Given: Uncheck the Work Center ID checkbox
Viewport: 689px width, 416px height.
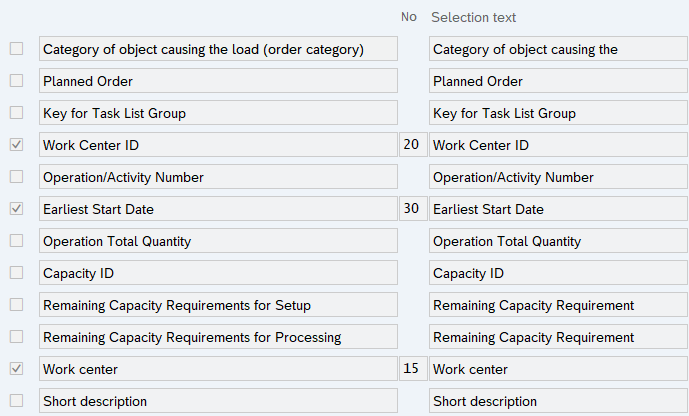Looking at the screenshot, I should coord(16,145).
